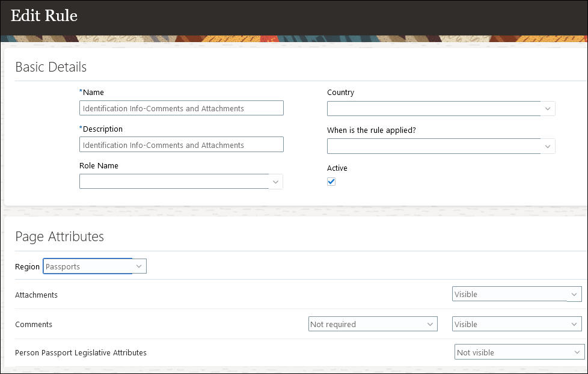
Task: Click the Attachments row chevron icon
Action: coord(574,294)
